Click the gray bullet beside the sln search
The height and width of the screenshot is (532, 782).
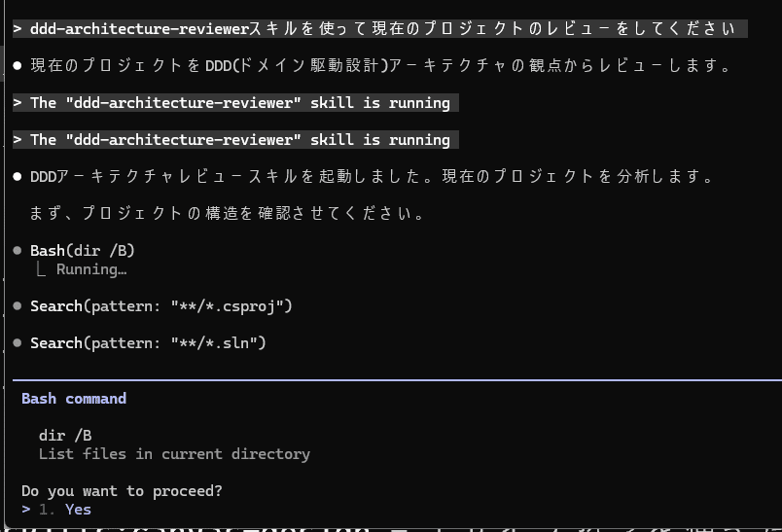[x=18, y=343]
